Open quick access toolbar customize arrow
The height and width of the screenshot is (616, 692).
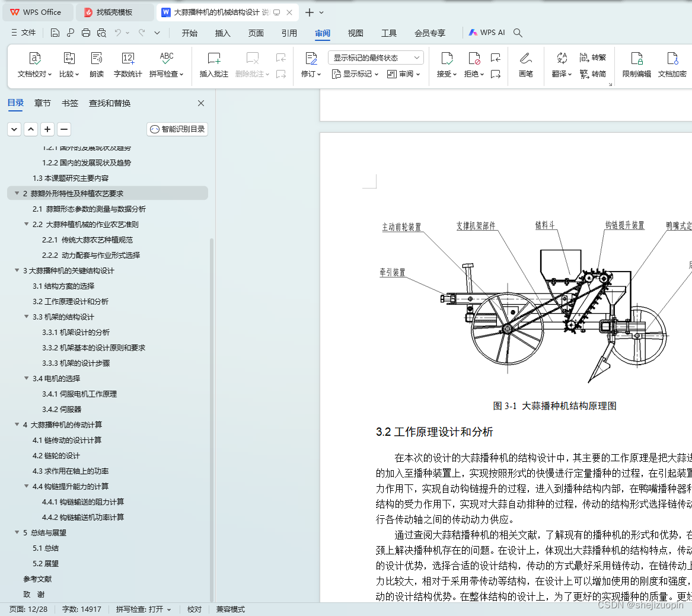157,33
